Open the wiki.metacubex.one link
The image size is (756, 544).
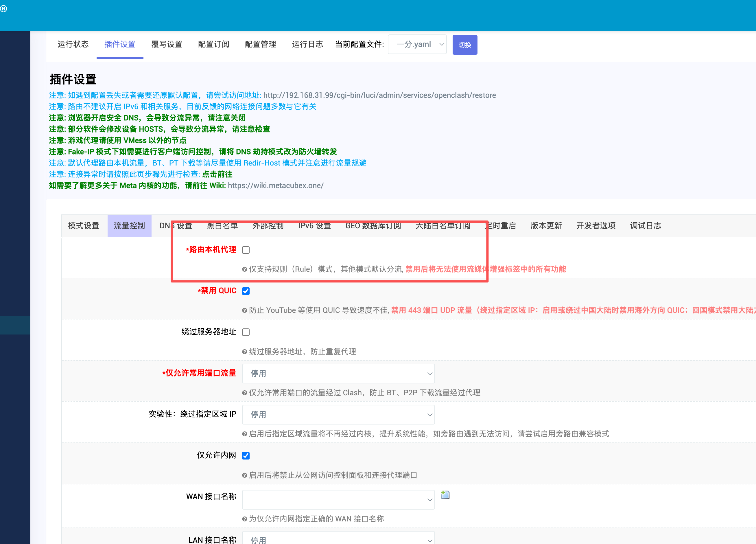point(276,185)
